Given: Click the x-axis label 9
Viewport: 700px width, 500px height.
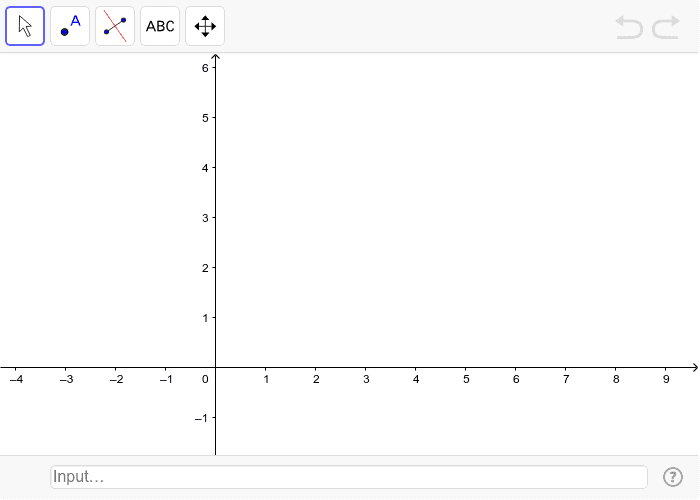Looking at the screenshot, I should click(x=666, y=379).
